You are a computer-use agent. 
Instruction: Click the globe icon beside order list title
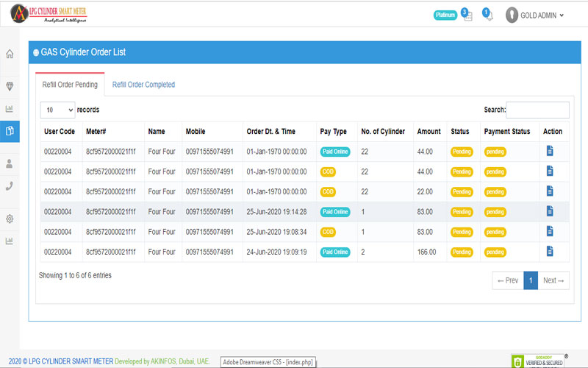click(36, 52)
